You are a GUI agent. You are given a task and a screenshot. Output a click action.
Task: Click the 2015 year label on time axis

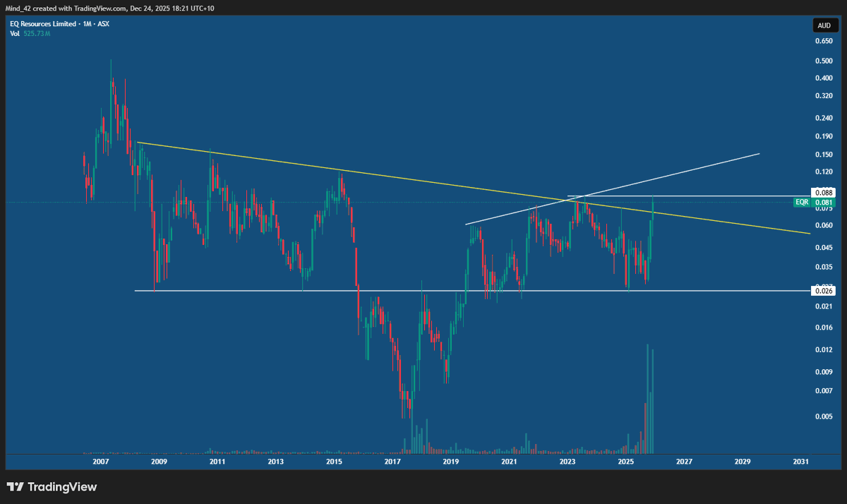coord(334,462)
